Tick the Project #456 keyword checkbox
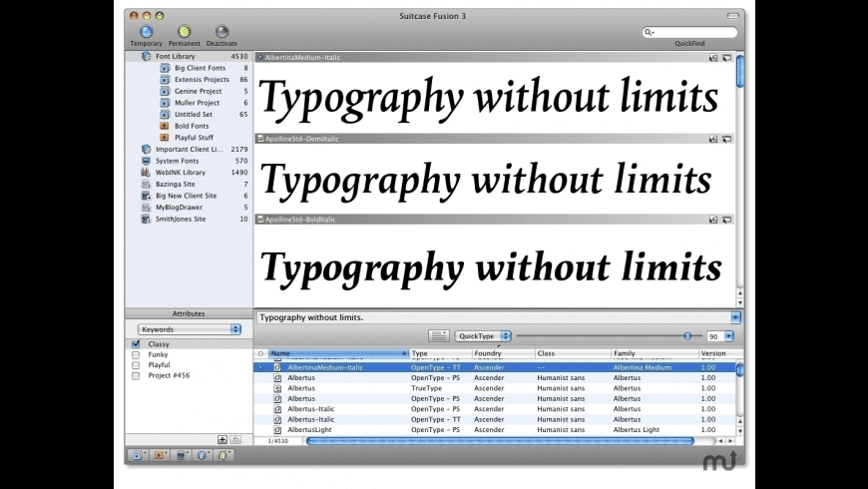The width and height of the screenshot is (868, 489). tap(136, 375)
